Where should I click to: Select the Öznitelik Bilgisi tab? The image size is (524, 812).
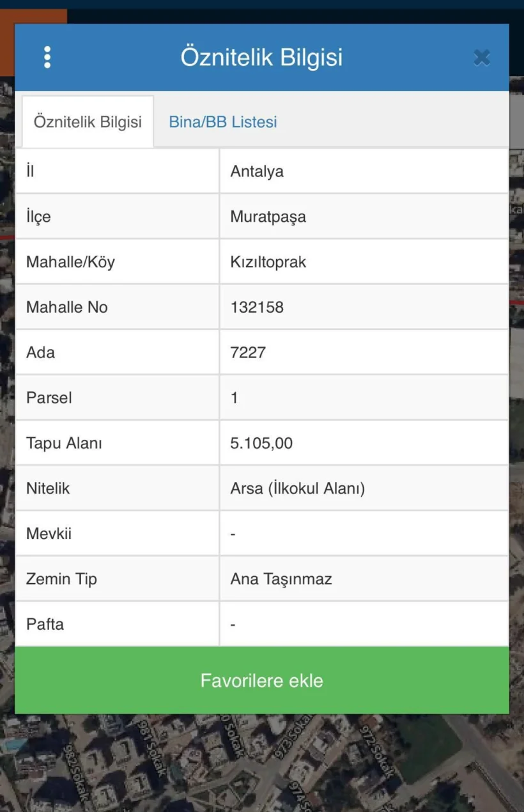[88, 121]
